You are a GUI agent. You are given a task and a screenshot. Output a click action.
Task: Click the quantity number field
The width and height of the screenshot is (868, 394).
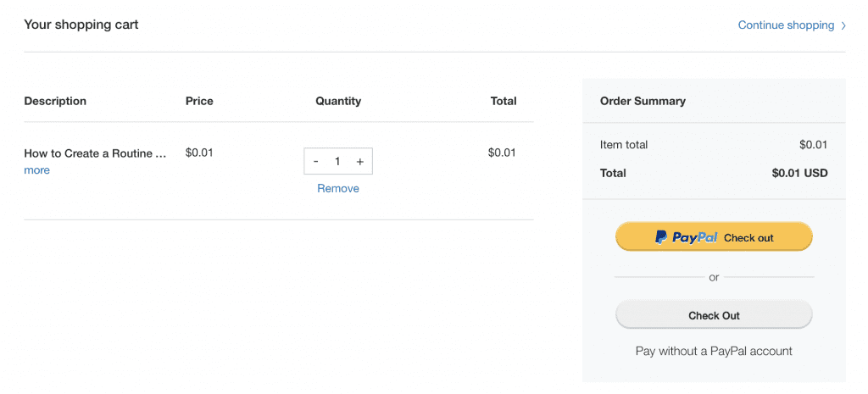click(337, 161)
